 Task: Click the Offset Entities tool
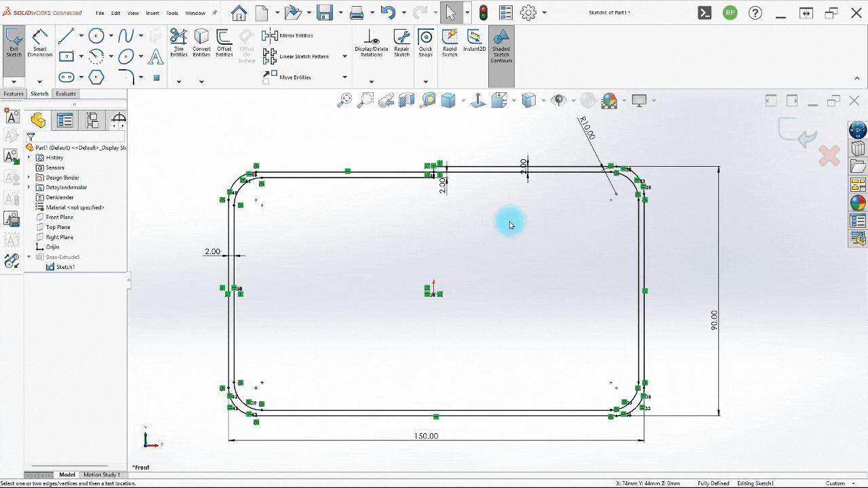pos(224,42)
